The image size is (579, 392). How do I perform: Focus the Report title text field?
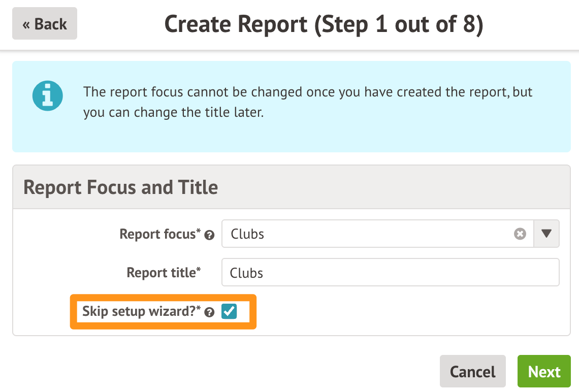pos(390,273)
